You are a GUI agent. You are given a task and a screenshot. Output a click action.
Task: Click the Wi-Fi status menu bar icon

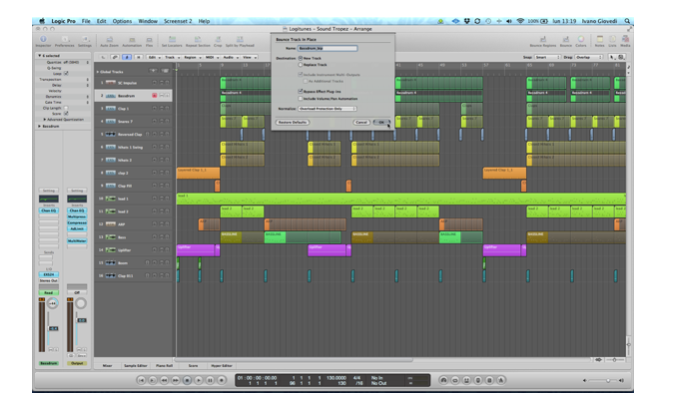pos(520,21)
